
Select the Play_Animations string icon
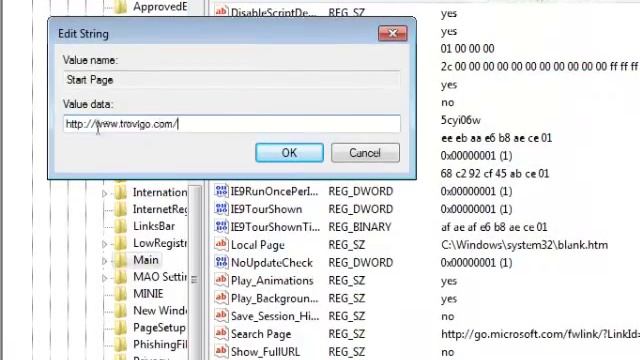coord(221,280)
